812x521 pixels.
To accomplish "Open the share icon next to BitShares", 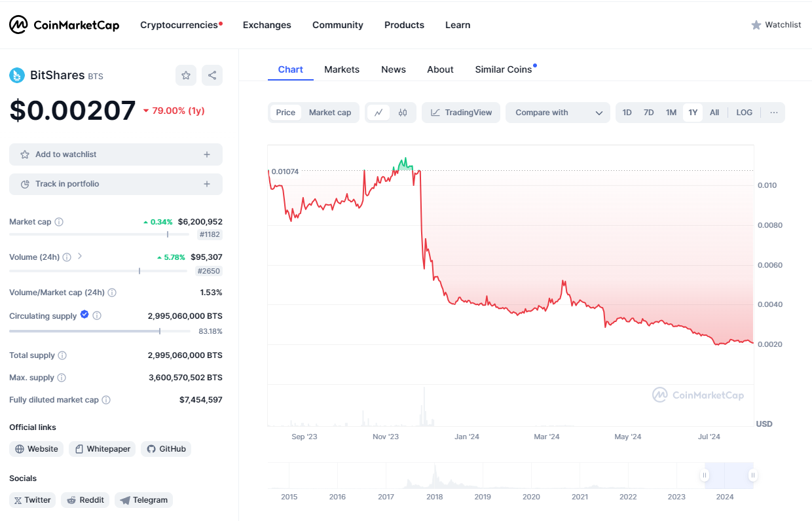I will pyautogui.click(x=212, y=75).
